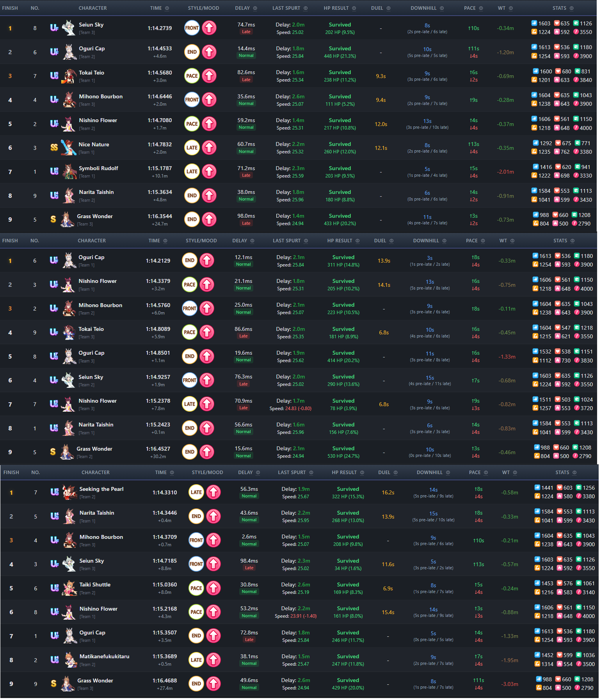This screenshot has width=601, height=700.
Task: Click the HP RESULT info icon in middle table
Action: click(357, 241)
